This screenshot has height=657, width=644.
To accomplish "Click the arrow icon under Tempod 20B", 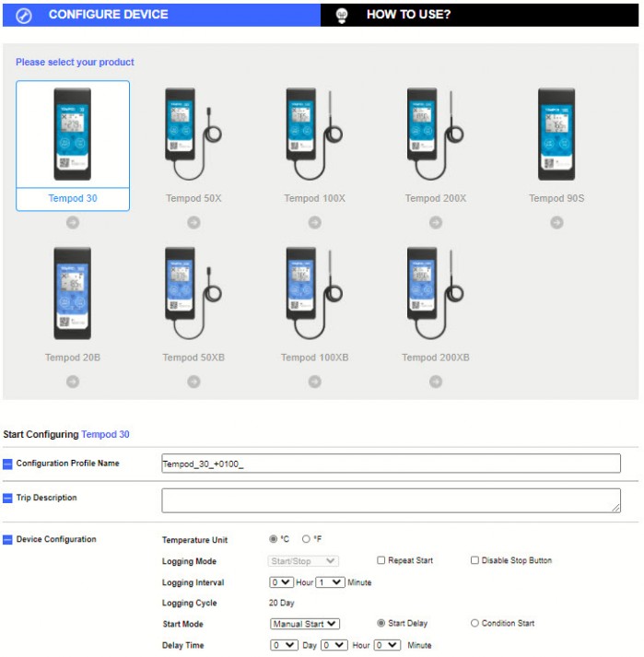I will pyautogui.click(x=73, y=381).
